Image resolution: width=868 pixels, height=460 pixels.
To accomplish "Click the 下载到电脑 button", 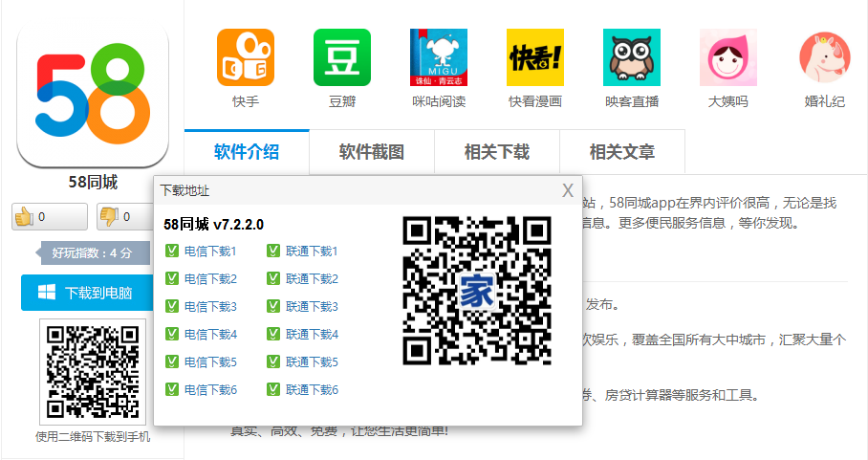I will click(87, 293).
